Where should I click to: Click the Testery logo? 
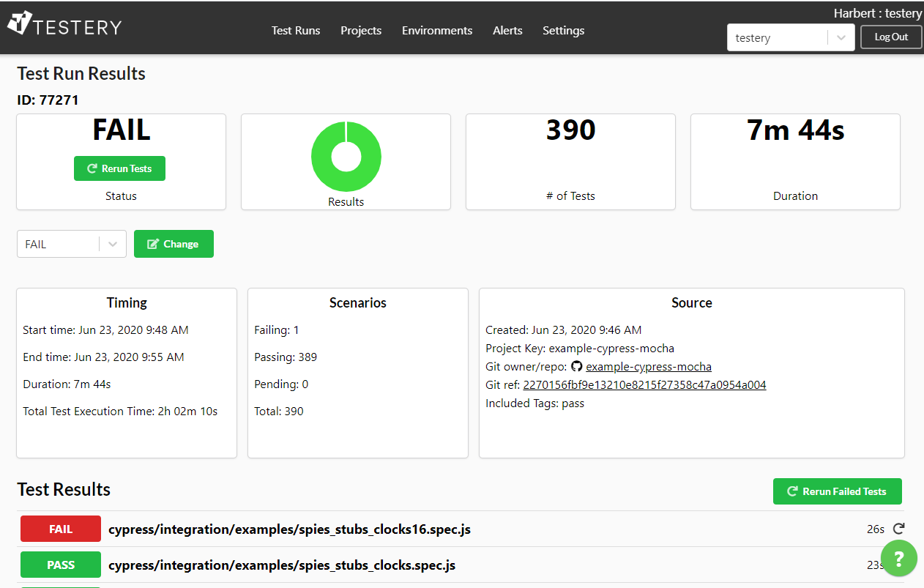(64, 24)
